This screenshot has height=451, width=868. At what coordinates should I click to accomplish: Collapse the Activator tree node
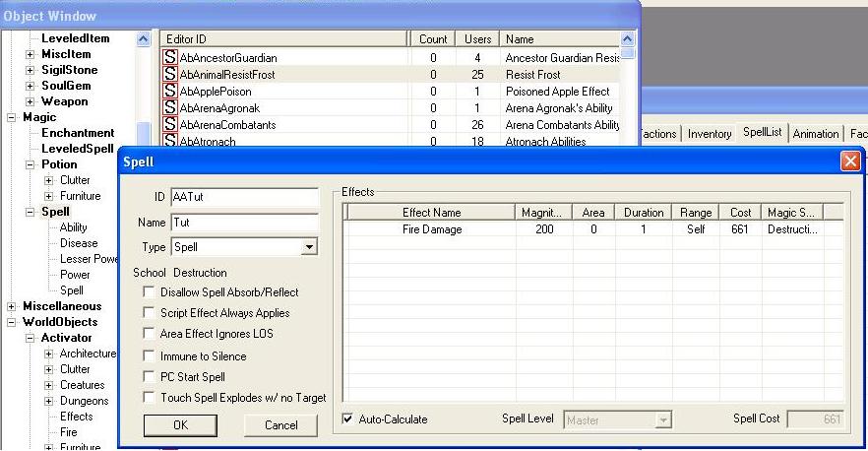pyautogui.click(x=30, y=338)
